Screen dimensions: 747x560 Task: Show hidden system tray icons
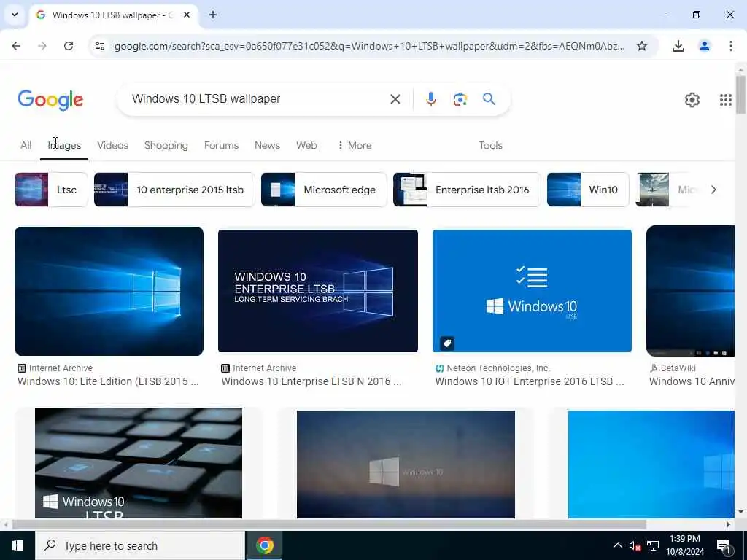pyautogui.click(x=617, y=545)
